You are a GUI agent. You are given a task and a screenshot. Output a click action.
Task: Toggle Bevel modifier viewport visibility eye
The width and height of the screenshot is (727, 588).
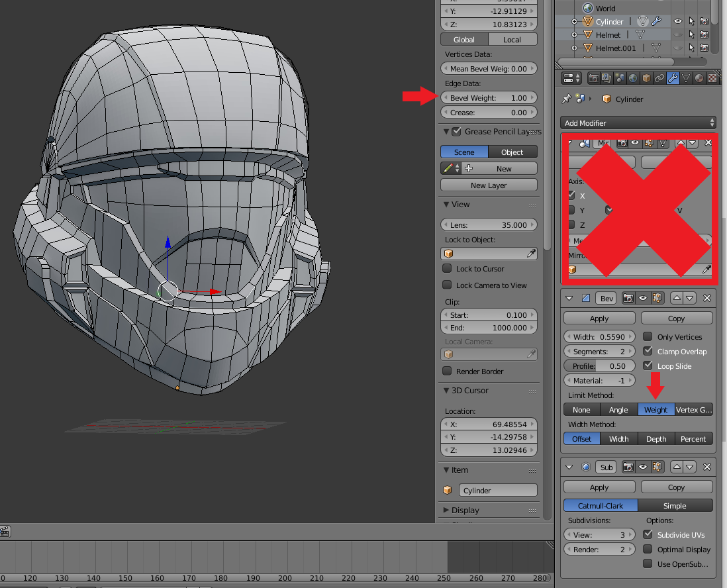(x=643, y=298)
